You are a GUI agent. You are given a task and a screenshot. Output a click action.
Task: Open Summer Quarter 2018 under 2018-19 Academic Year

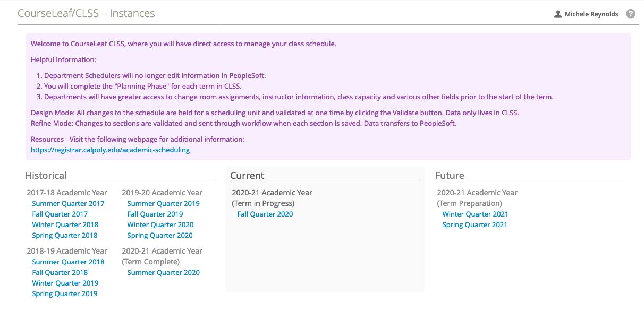click(68, 262)
